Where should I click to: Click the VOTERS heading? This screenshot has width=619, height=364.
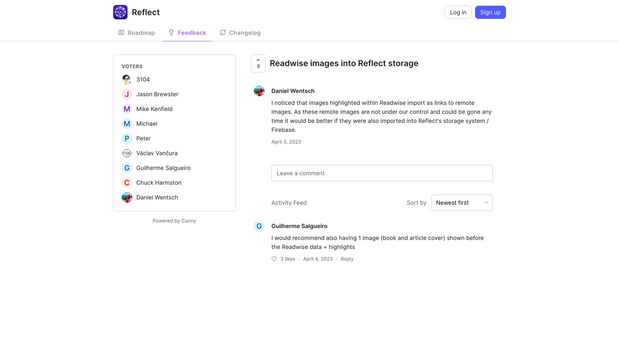click(132, 66)
